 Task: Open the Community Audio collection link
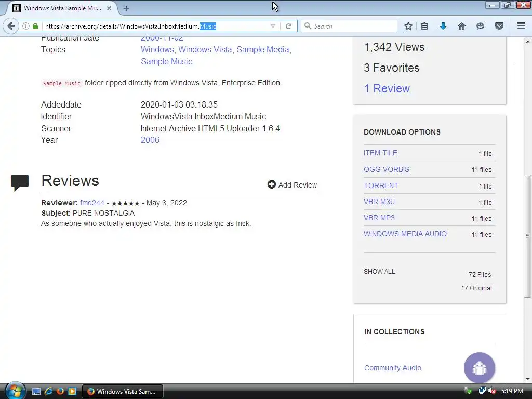coord(393,368)
